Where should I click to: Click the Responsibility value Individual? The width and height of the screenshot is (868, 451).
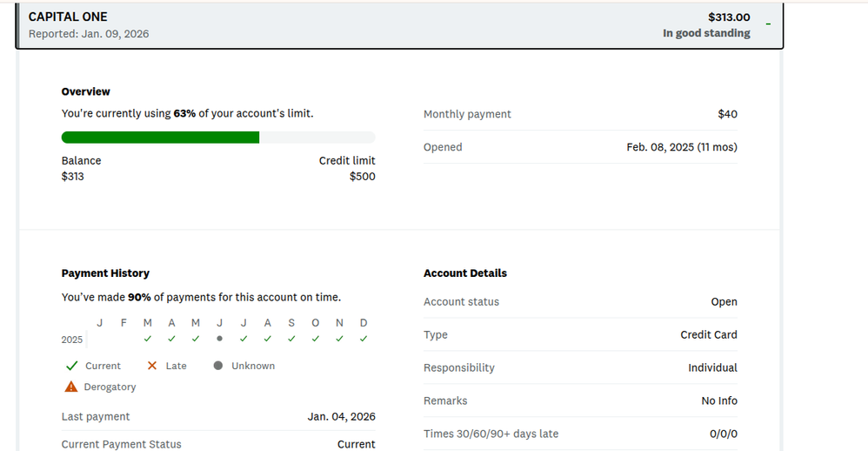tap(712, 368)
